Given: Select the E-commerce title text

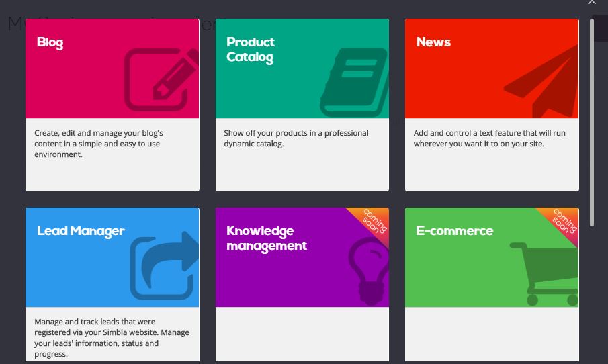Looking at the screenshot, I should tap(454, 231).
